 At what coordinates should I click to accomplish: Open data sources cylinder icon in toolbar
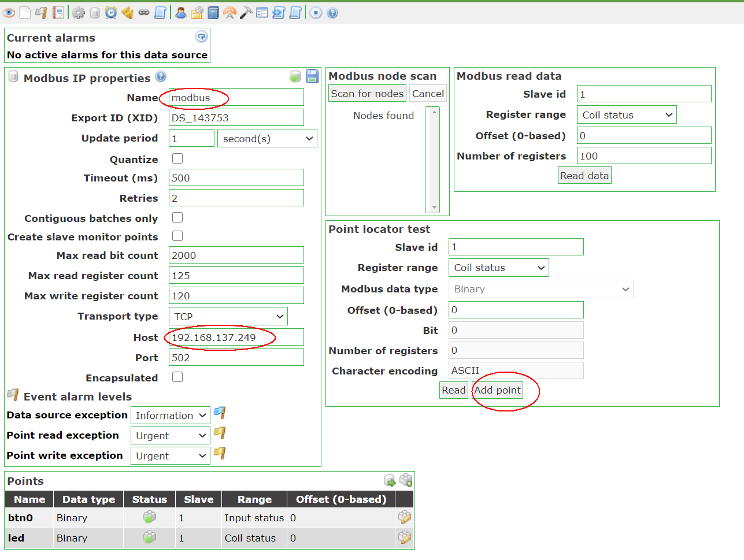coord(95,13)
